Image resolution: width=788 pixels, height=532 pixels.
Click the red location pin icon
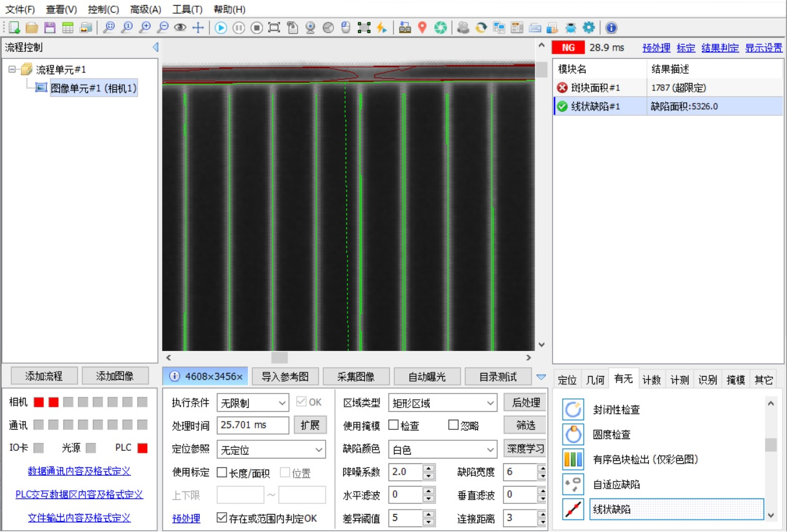(422, 27)
